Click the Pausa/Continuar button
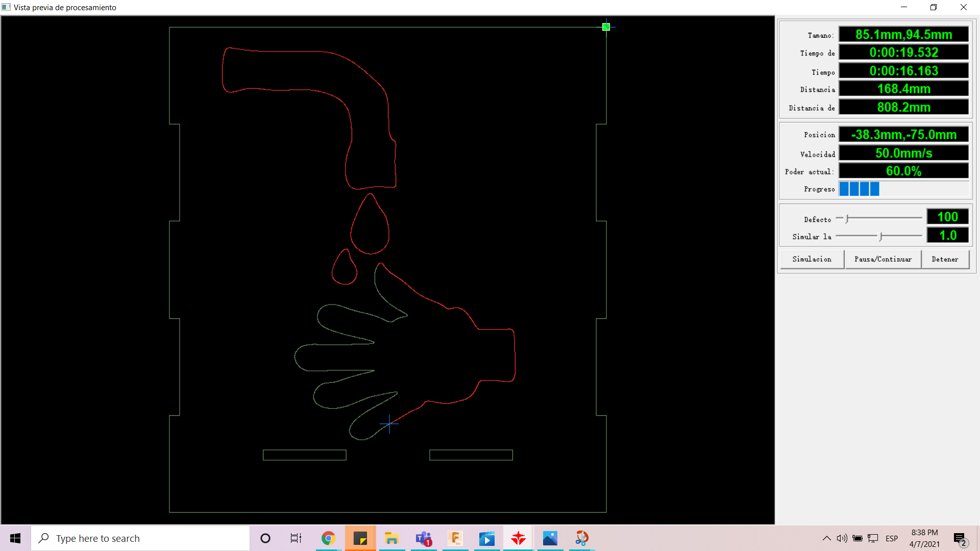 tap(883, 259)
